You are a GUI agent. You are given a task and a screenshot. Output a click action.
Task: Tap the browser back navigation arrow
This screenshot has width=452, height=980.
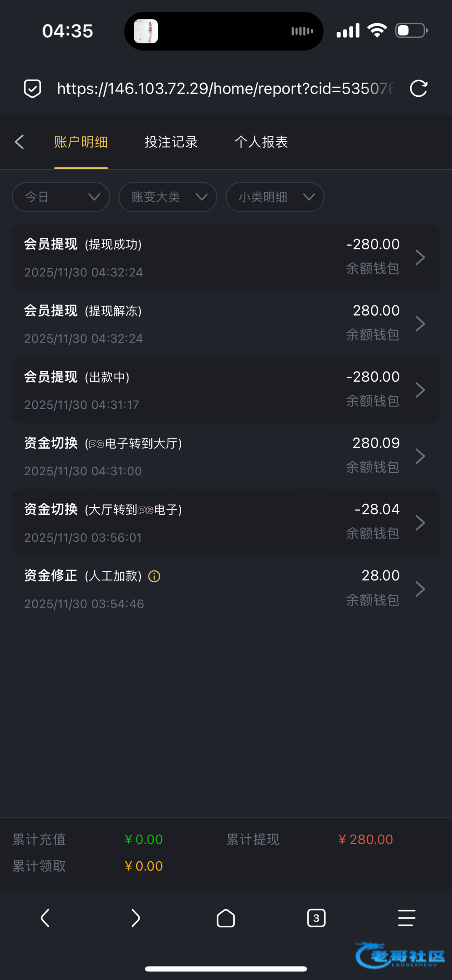[x=45, y=918]
